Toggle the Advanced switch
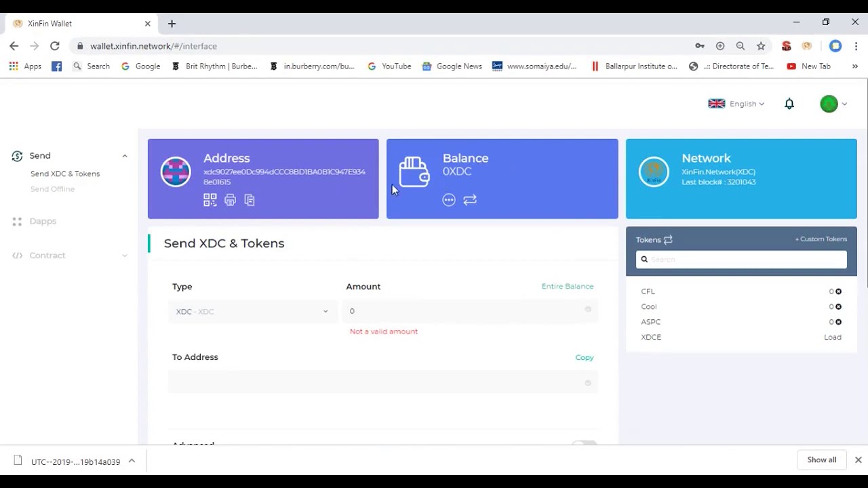This screenshot has width=868, height=488. click(x=584, y=443)
